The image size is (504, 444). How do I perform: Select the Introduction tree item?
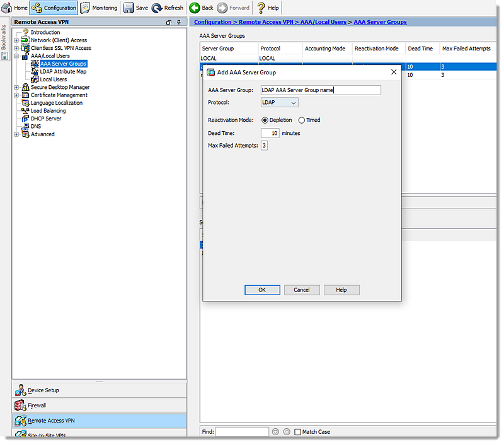click(45, 32)
